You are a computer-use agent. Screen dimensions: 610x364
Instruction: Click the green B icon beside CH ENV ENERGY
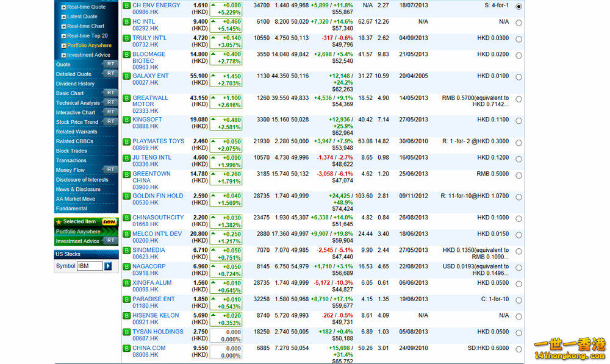pyautogui.click(x=126, y=5)
